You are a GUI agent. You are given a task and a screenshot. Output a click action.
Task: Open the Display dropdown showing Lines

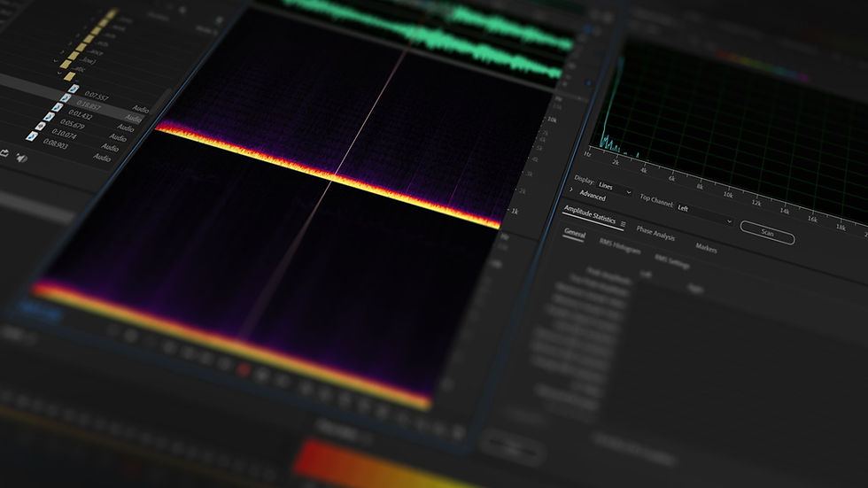pos(614,188)
